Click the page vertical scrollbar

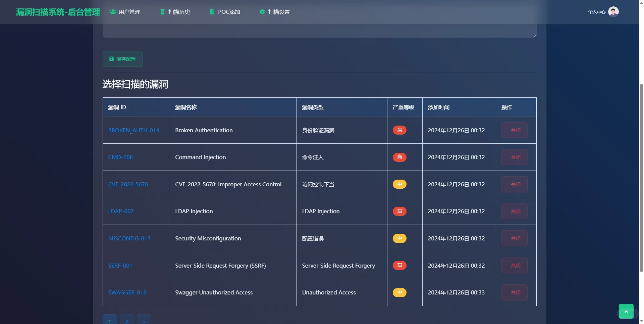click(641, 177)
